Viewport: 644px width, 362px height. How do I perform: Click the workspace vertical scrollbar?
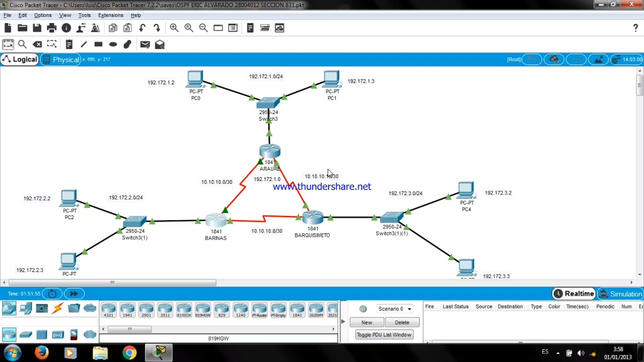[639, 84]
